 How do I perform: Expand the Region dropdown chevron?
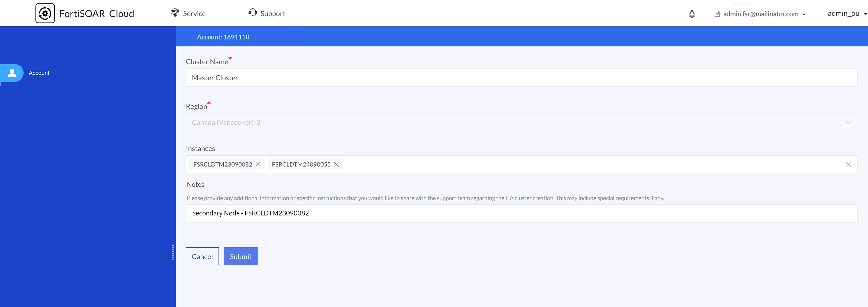coord(848,123)
